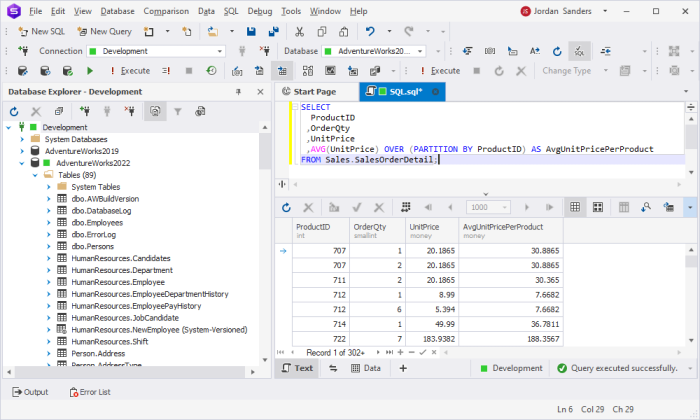This screenshot has height=420, width=700.
Task: Click the Save icon in the top toolbar
Action: [252, 31]
